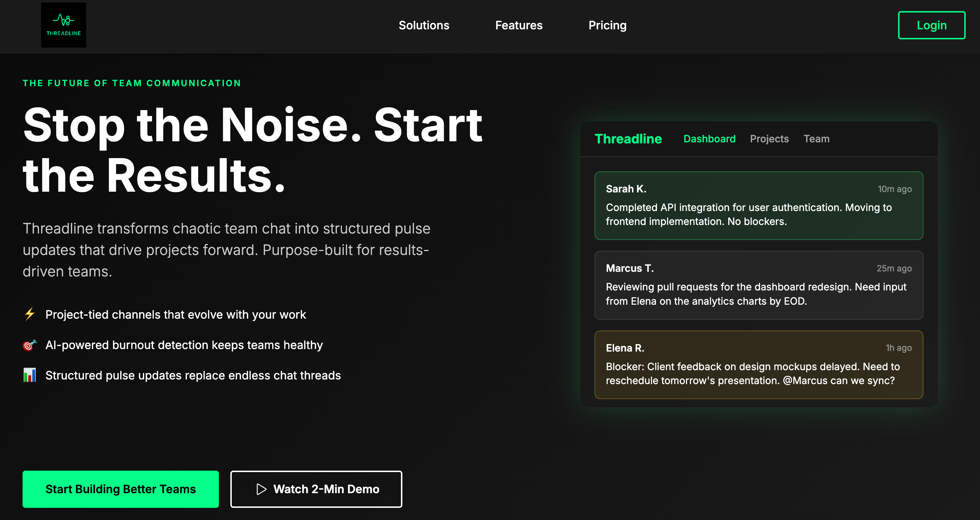Click the play triangle icon in the demo button

[261, 489]
